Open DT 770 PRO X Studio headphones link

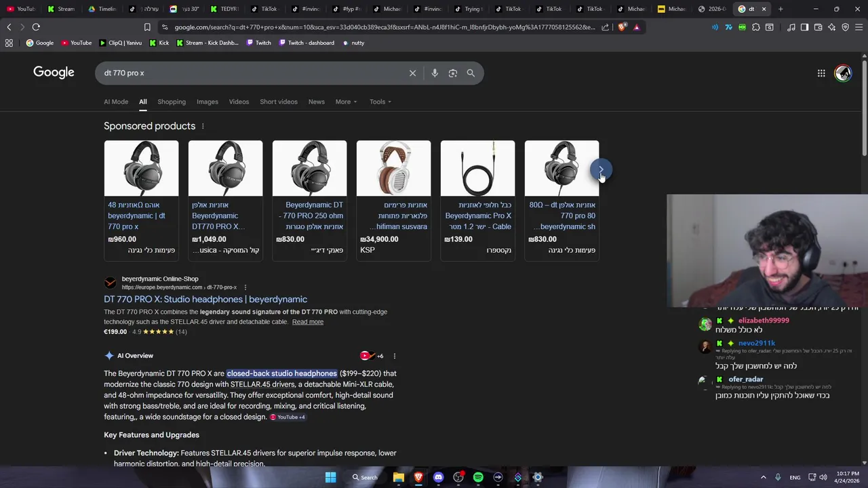click(205, 300)
